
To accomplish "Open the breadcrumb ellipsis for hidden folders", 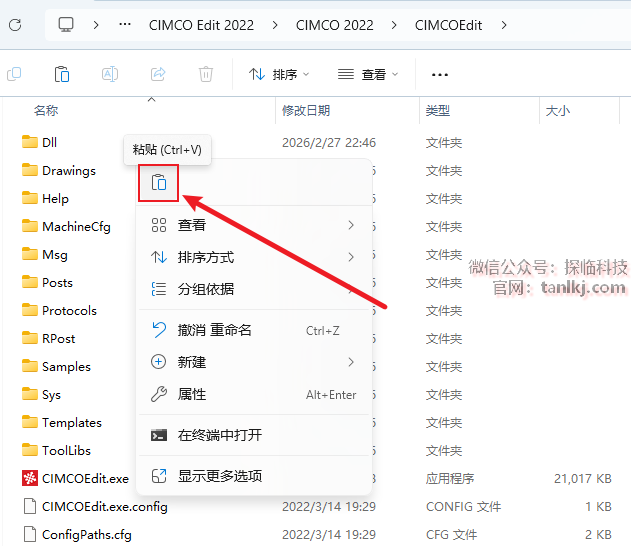I will 125,25.
